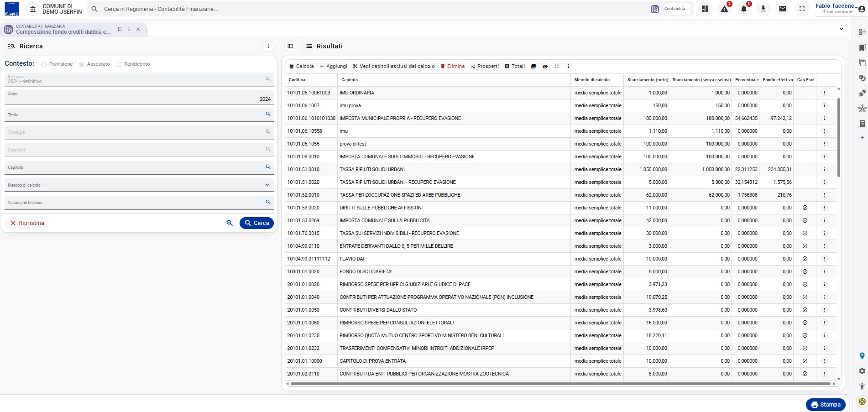Click the Stampa print button
This screenshot has width=868, height=412.
pyautogui.click(x=826, y=405)
